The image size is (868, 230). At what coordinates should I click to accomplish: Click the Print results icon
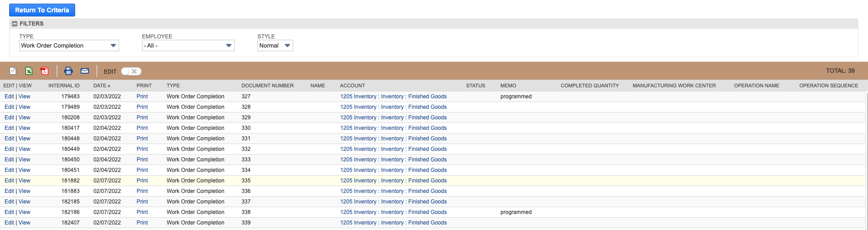click(68, 71)
